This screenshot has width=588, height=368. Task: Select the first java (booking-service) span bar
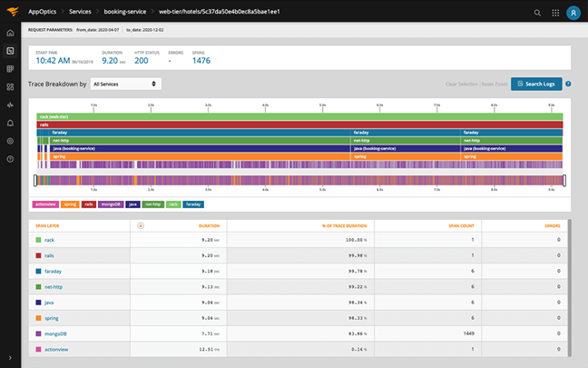click(x=200, y=148)
